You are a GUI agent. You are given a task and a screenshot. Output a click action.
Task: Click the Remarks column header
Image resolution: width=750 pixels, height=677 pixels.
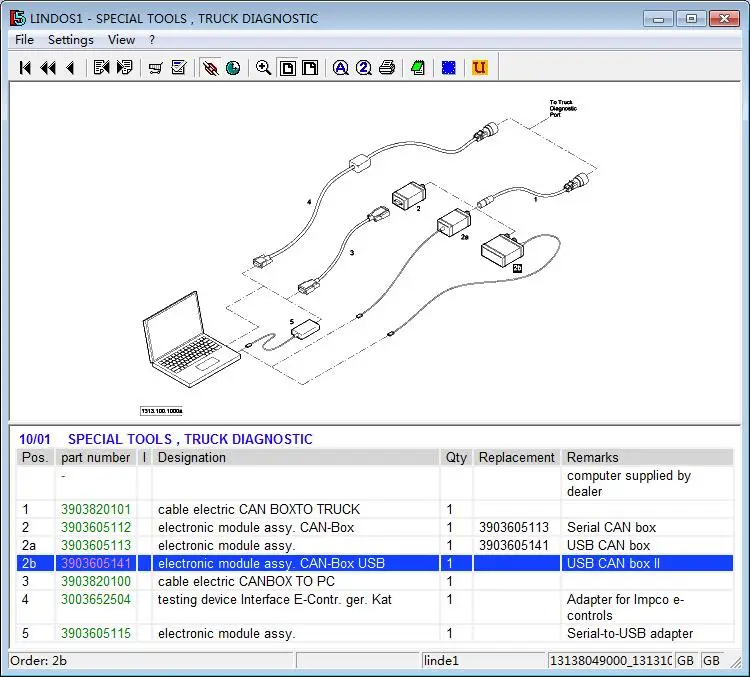(647, 457)
